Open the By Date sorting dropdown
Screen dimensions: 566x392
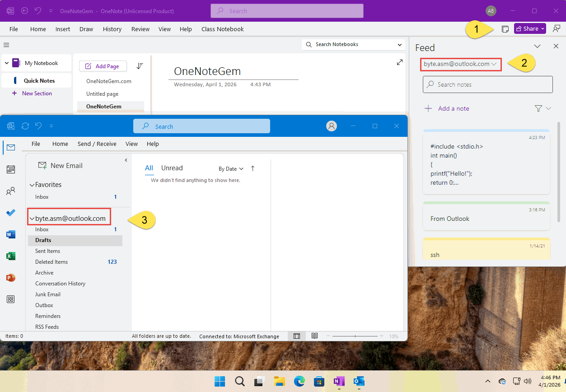point(231,168)
